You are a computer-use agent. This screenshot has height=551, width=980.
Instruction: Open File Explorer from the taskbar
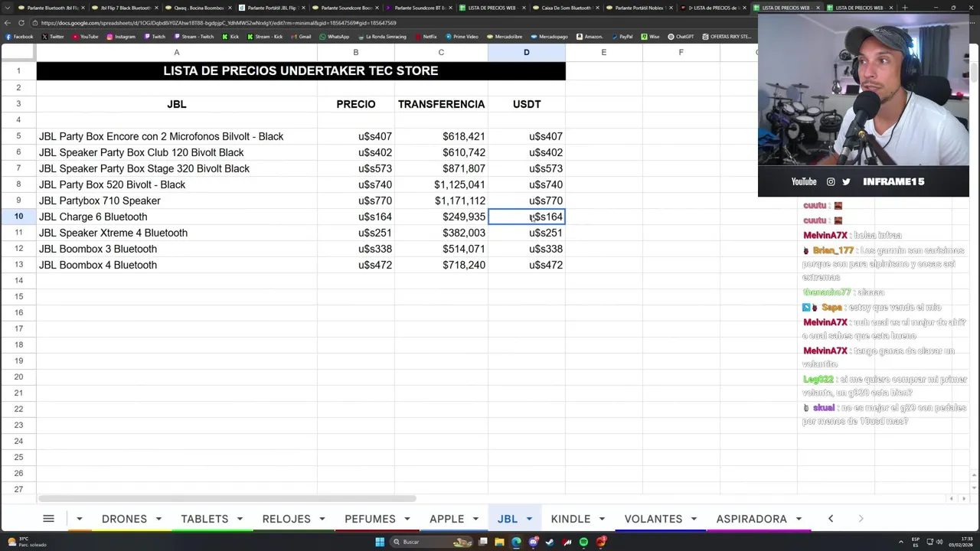(x=499, y=542)
